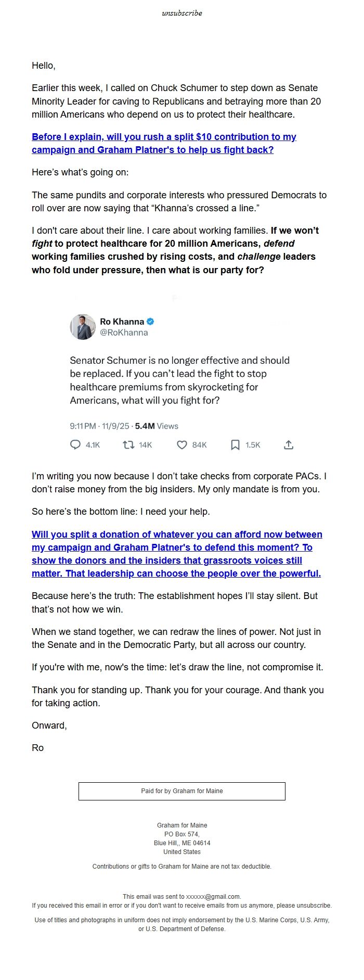Screen dimensions: 364x980
Task: Click the @RoKhanna handle
Action: coord(124,333)
